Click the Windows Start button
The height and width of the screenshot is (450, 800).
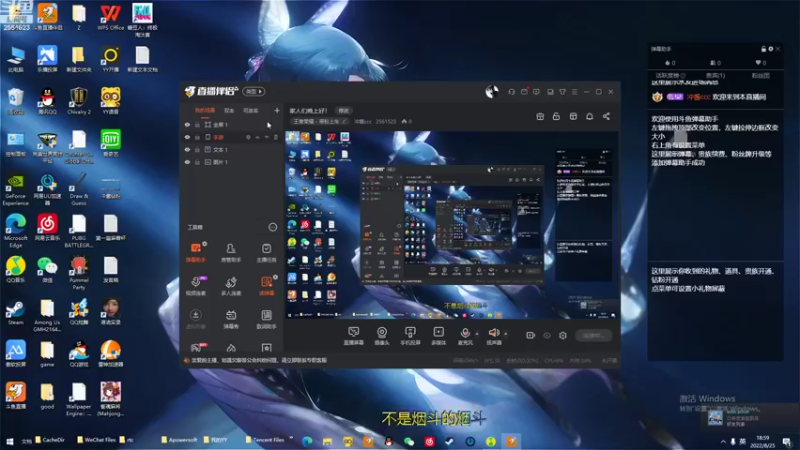point(9,440)
